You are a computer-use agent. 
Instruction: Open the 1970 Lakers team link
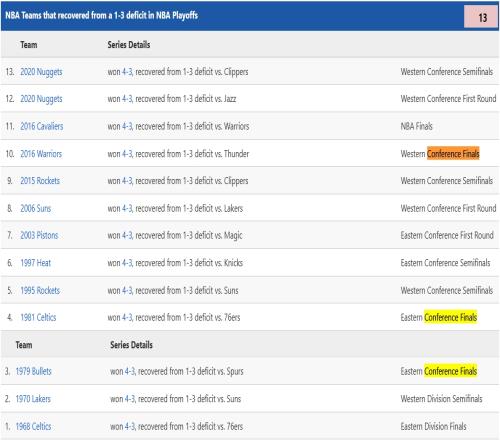33,399
